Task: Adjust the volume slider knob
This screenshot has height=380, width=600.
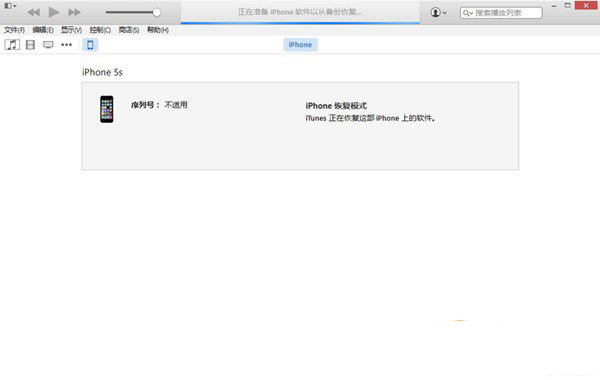Action: coord(157,12)
